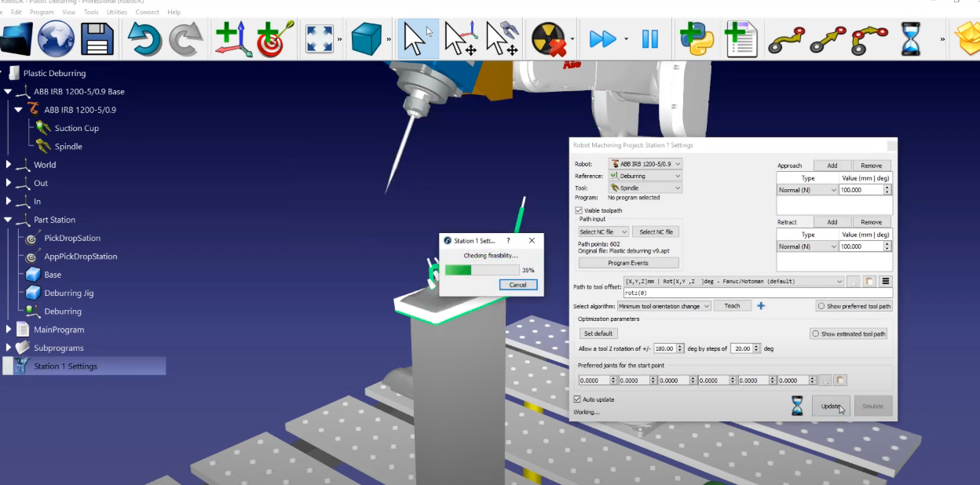Toggle the Check collisions radiation icon
The image size is (980, 485).
coord(548,38)
